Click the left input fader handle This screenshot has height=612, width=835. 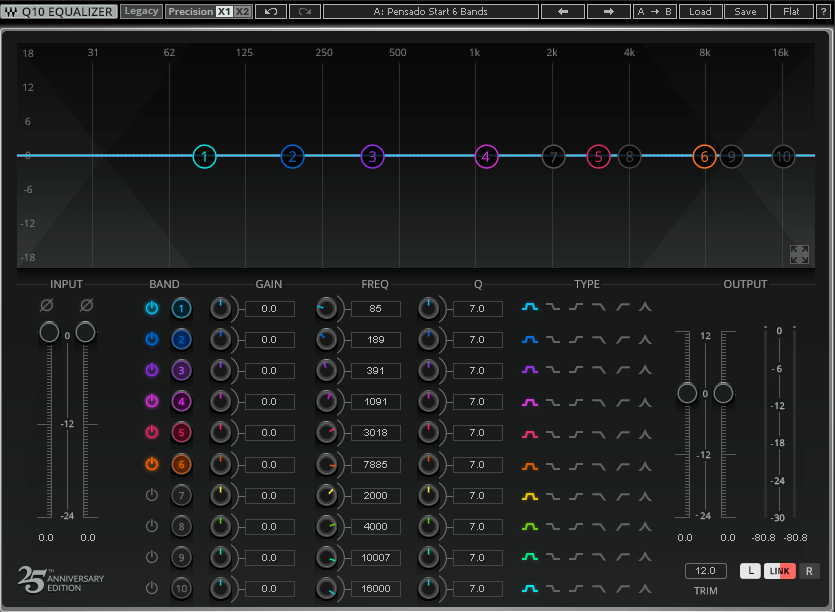pyautogui.click(x=49, y=332)
